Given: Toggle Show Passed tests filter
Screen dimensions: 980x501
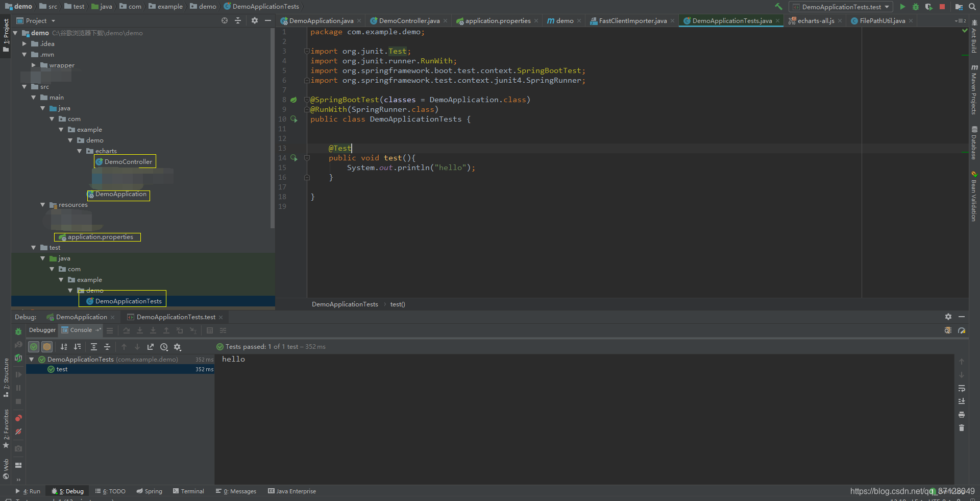Looking at the screenshot, I should coord(34,347).
